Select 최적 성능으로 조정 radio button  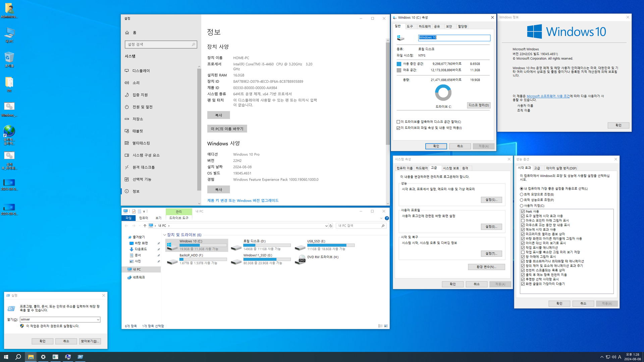coord(522,200)
